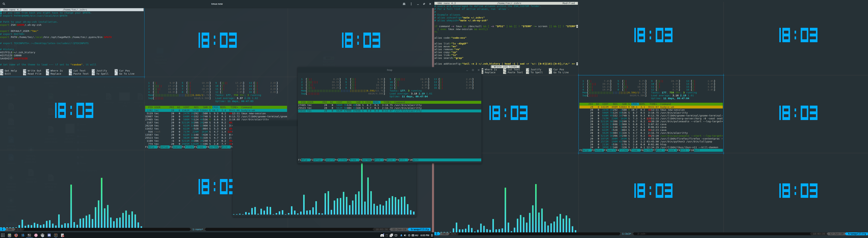868x238 pixels.
Task: Click the terminal icon in taskbar
Action: tap(29, 235)
